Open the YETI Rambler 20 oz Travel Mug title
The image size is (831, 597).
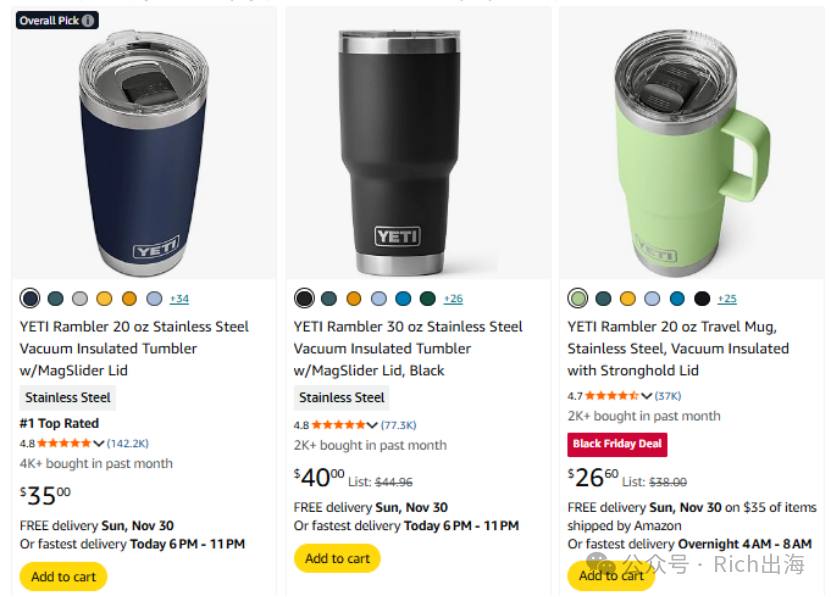(x=678, y=348)
